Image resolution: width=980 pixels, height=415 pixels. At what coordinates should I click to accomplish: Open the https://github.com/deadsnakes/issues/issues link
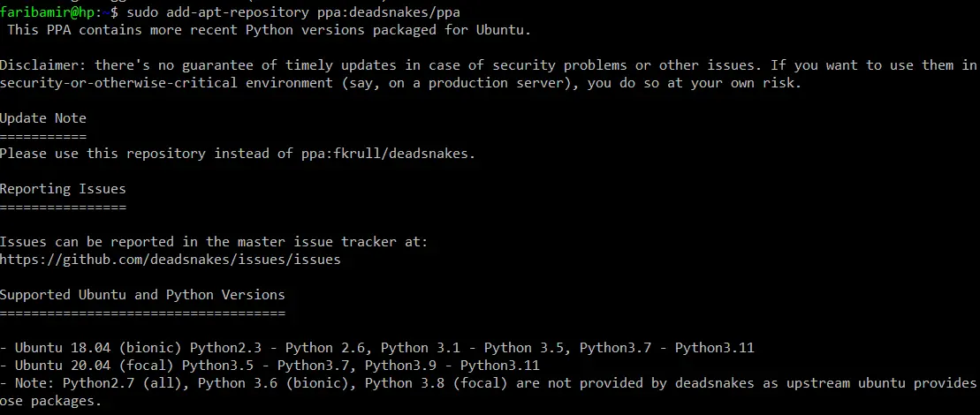171,259
